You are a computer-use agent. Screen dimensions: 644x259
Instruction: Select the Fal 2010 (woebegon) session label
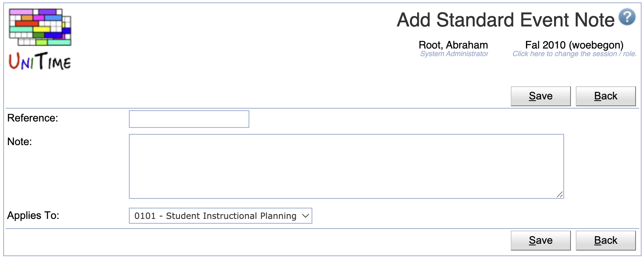point(574,45)
